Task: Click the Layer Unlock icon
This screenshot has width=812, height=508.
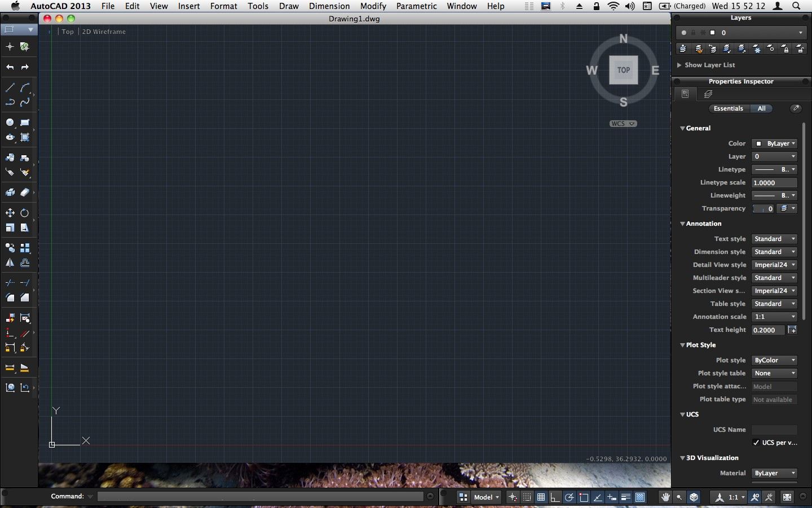Action: 800,49
